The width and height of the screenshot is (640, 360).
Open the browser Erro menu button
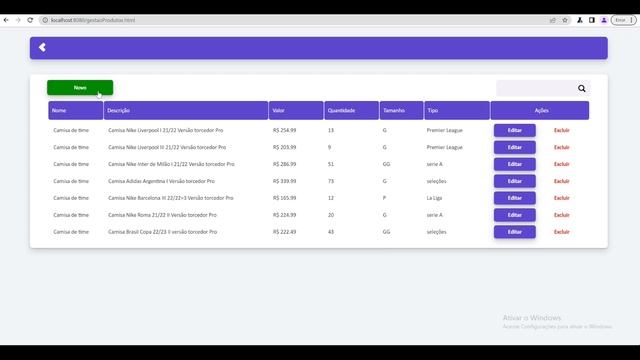pyautogui.click(x=623, y=20)
